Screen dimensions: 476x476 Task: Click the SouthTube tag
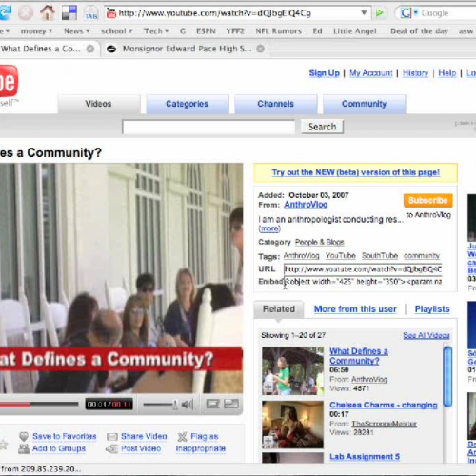tap(380, 256)
